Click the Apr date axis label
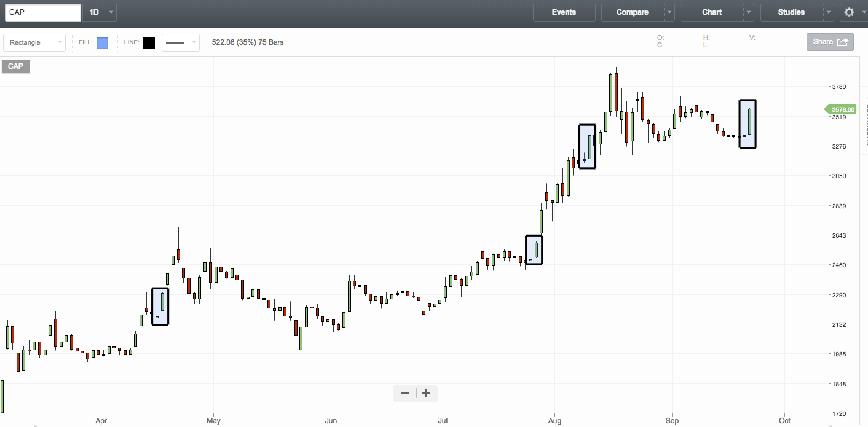Image resolution: width=868 pixels, height=427 pixels. click(x=101, y=421)
